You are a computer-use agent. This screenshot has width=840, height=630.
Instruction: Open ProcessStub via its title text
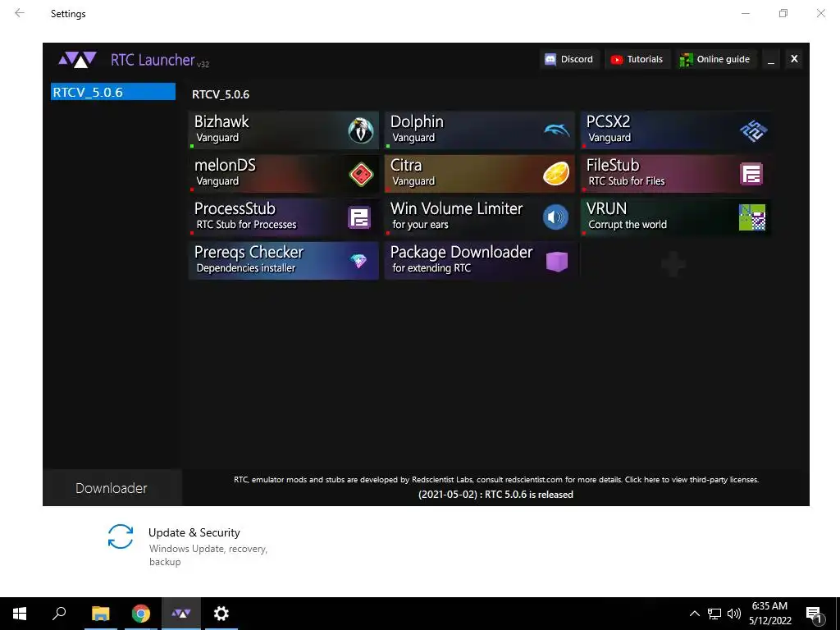pyautogui.click(x=235, y=208)
